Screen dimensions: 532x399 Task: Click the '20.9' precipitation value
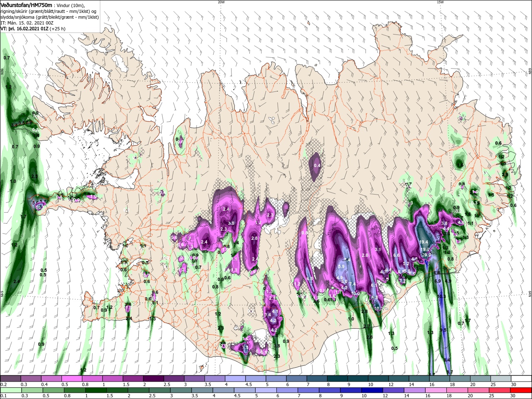point(426,255)
